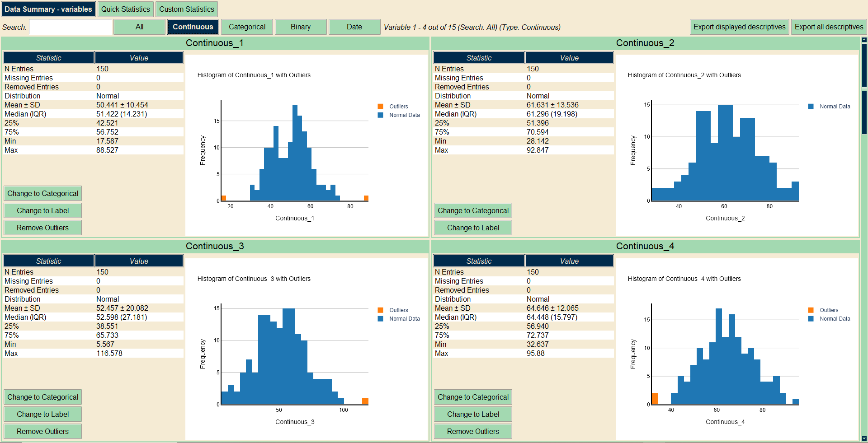Filter variables by Binary type
868x443 pixels.
tap(301, 27)
